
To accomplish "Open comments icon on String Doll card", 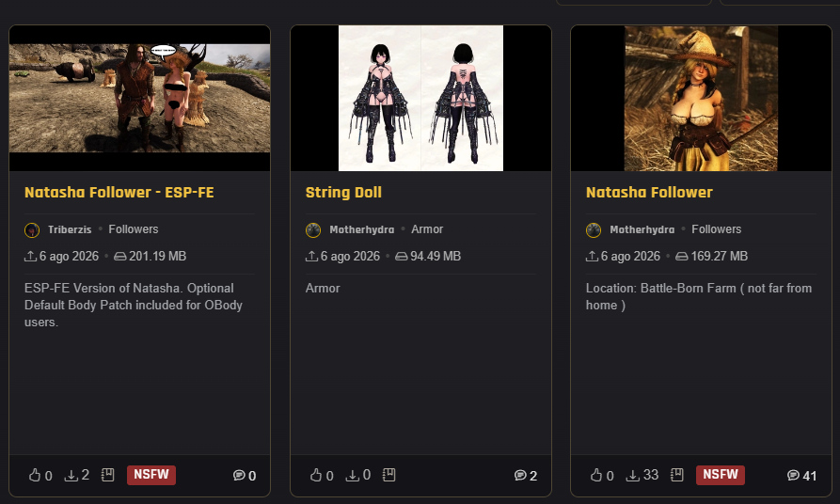I will [x=520, y=476].
